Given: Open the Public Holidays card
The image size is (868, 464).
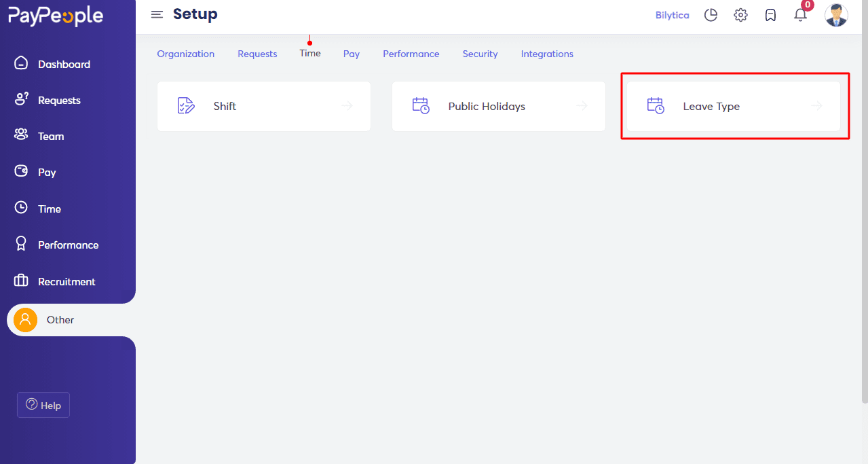Looking at the screenshot, I should 499,106.
